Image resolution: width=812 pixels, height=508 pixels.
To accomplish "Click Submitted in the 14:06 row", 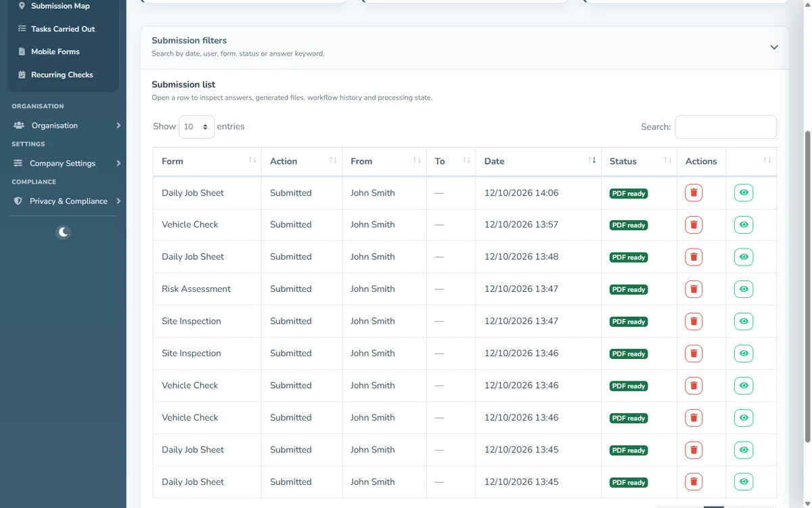I will 291,193.
